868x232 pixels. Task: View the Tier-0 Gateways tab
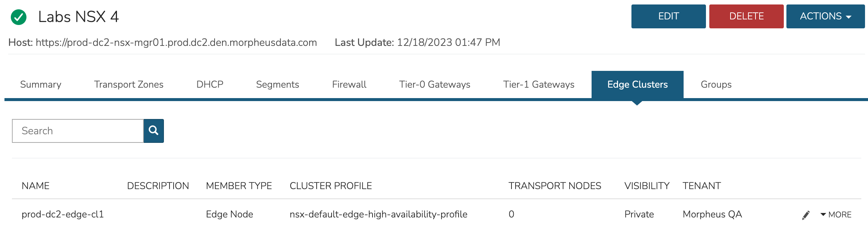434,84
